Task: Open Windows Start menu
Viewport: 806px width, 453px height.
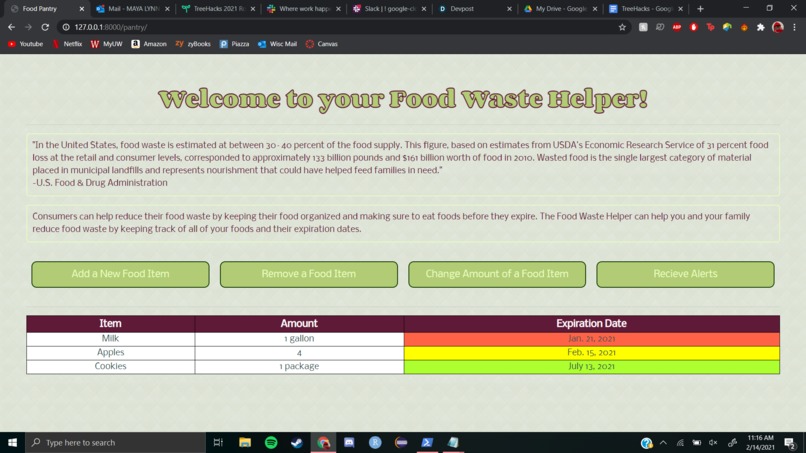Action: coord(12,442)
